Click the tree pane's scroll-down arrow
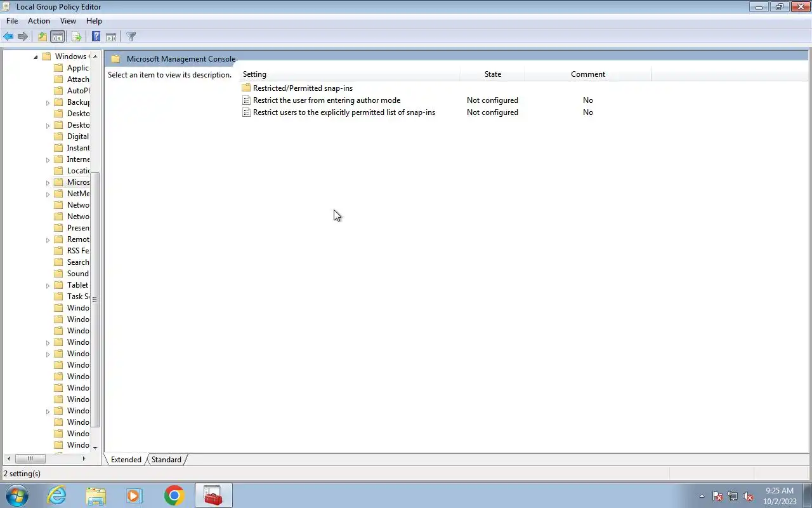 click(x=95, y=448)
